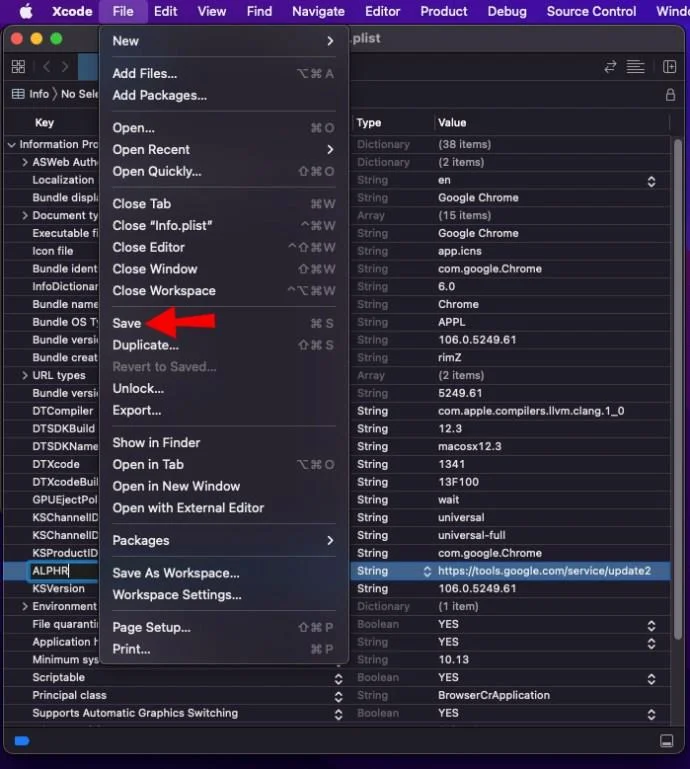Expand the Environment row disclosure

click(x=25, y=606)
